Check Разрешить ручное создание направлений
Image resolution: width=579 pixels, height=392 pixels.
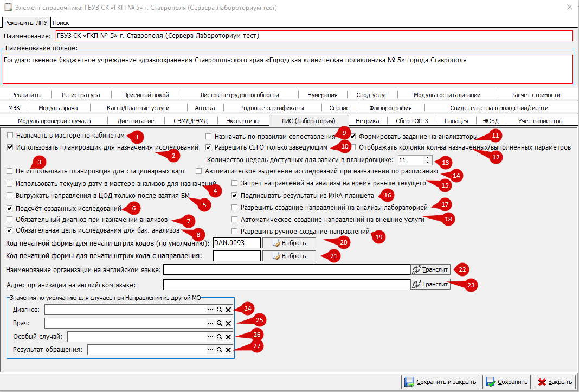pos(235,232)
